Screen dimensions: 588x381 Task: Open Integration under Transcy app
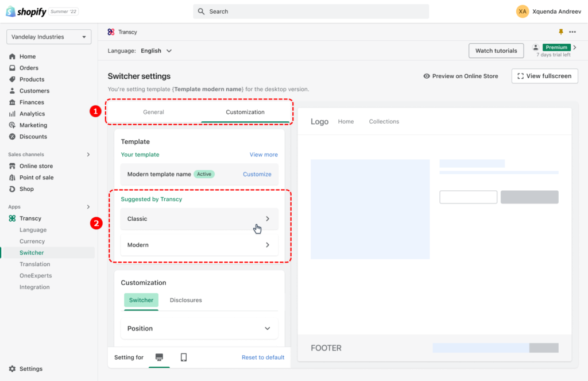34,287
